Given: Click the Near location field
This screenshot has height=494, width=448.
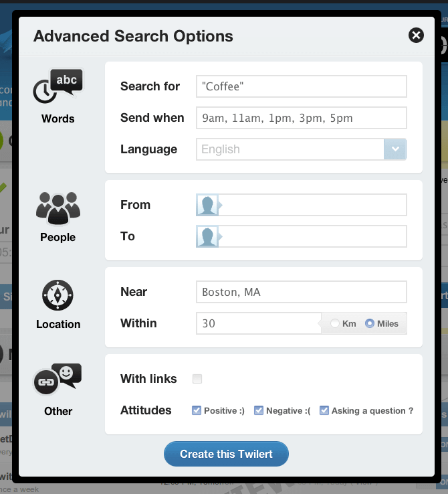Looking at the screenshot, I should point(302,292).
